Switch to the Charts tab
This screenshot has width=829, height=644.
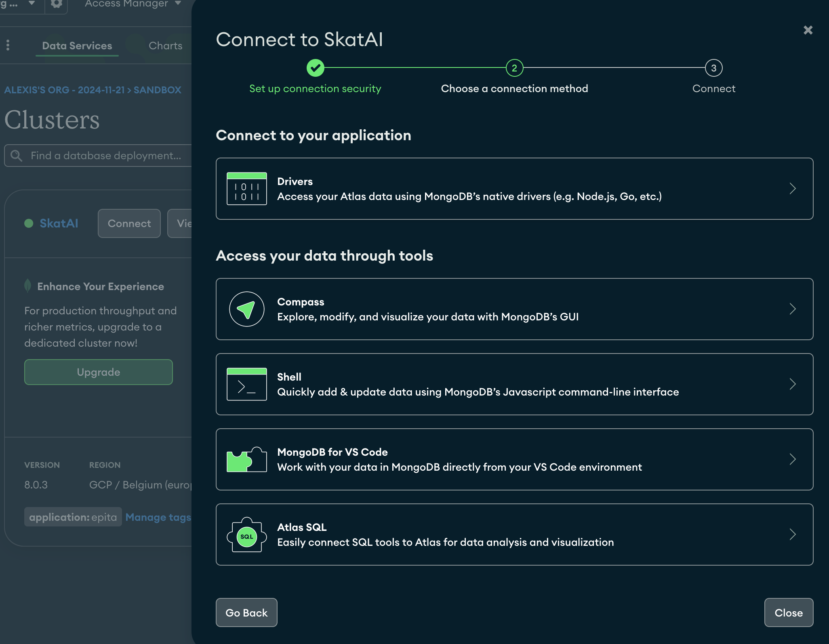166,45
